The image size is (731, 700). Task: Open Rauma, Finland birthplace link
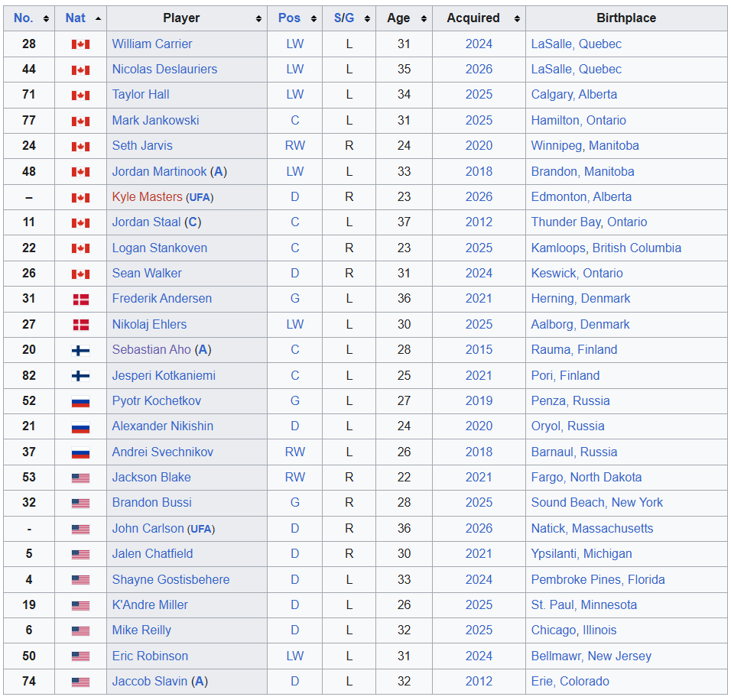coord(574,349)
